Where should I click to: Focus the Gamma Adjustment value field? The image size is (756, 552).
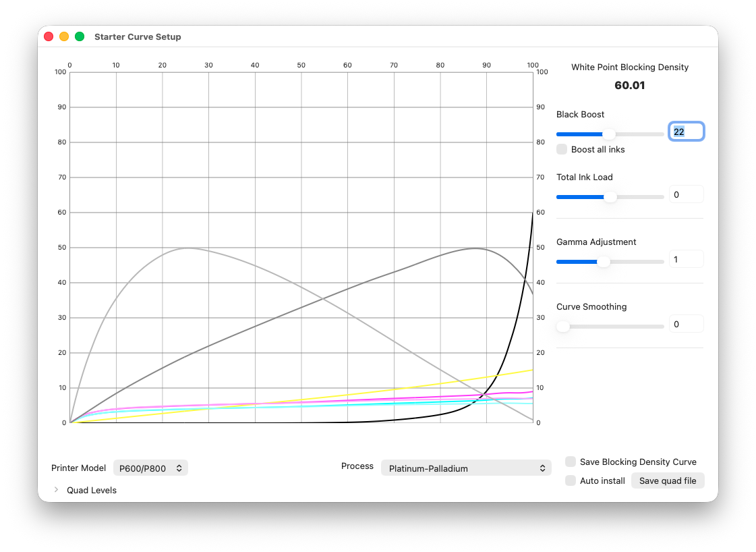[x=687, y=259]
